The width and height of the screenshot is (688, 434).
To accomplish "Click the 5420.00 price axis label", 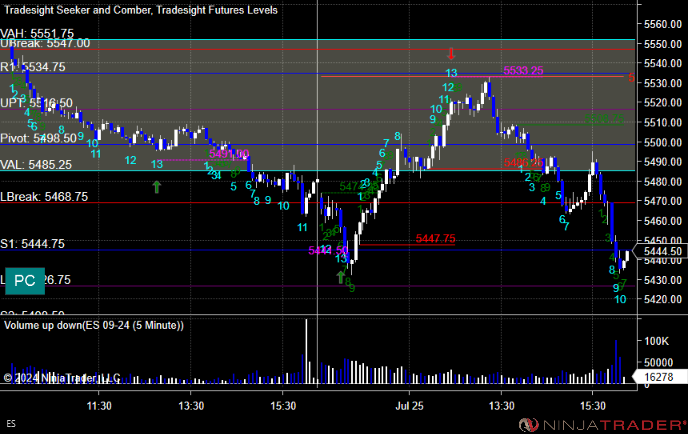I will click(663, 299).
